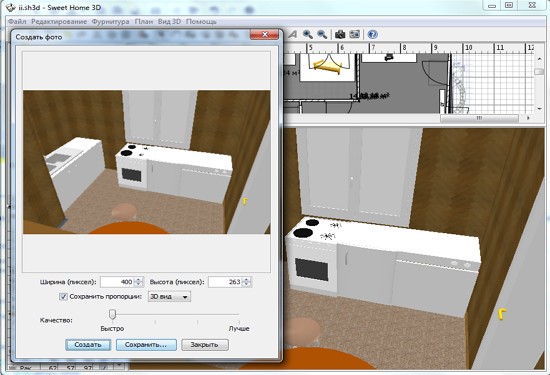
Task: Toggle the Сохранить пропорции checkbox
Action: [x=63, y=296]
